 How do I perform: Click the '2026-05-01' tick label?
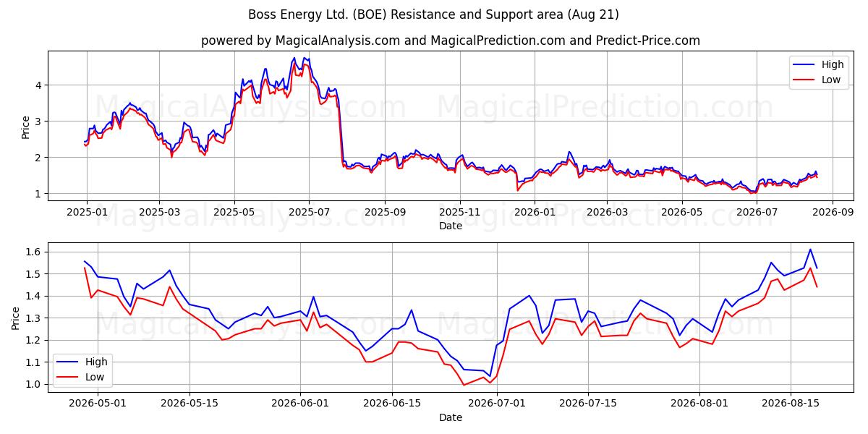97,404
